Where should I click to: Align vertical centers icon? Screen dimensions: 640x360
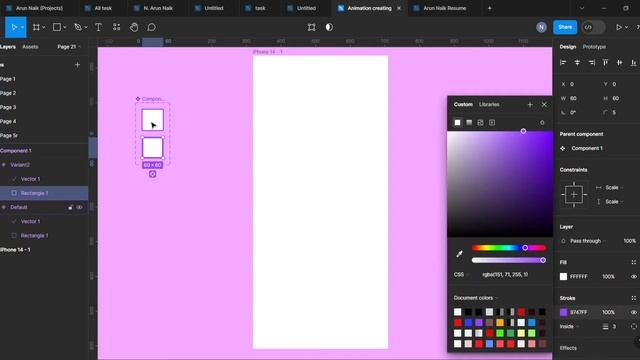pos(620,62)
